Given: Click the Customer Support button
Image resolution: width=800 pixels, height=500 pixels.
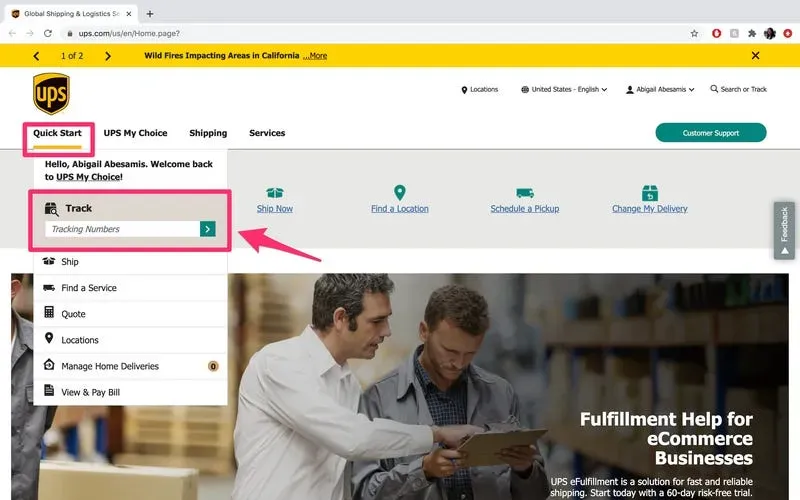Looking at the screenshot, I should coord(711,133).
